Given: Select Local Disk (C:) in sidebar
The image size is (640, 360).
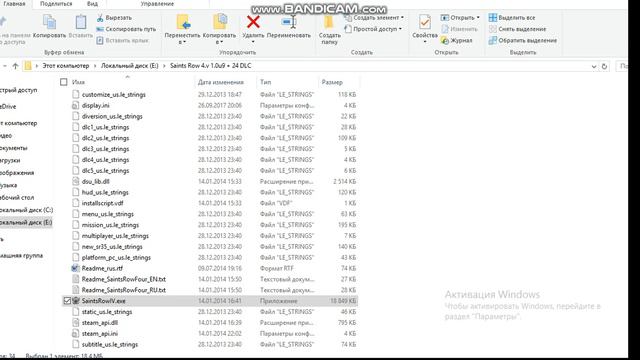Looking at the screenshot, I should pos(26,210).
